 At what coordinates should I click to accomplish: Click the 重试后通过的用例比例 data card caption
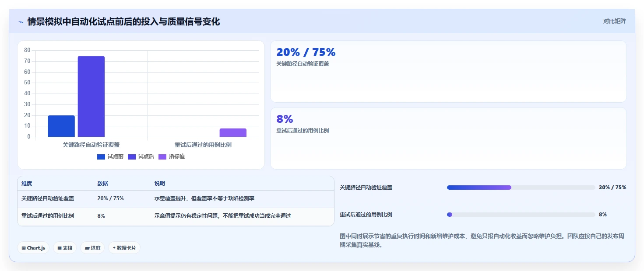(x=303, y=131)
